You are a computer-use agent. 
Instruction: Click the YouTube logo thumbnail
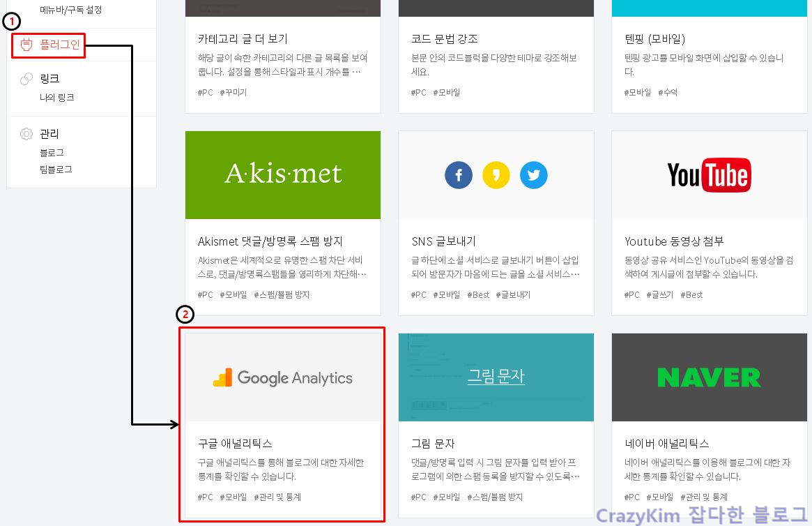(709, 174)
